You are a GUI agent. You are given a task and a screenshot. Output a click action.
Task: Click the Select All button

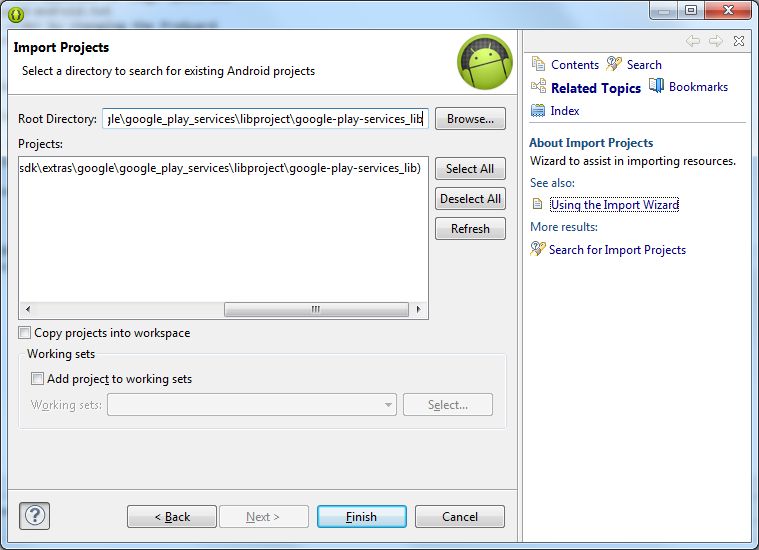470,168
